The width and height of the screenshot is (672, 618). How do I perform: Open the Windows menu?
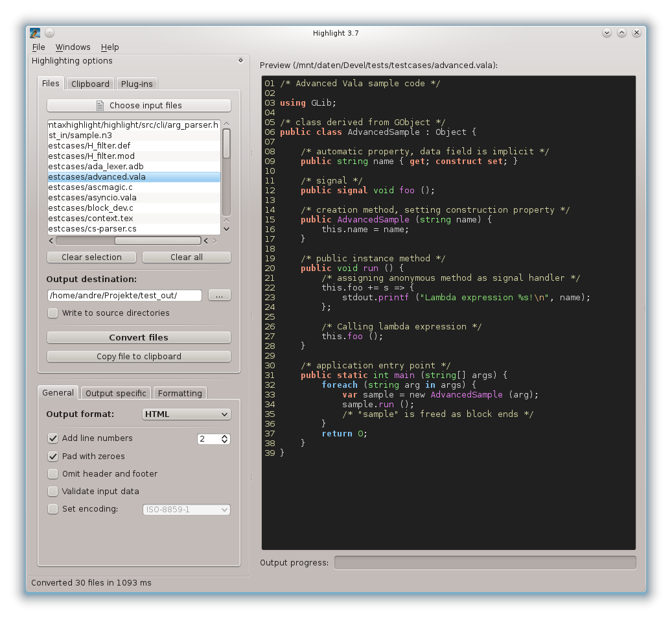[73, 47]
